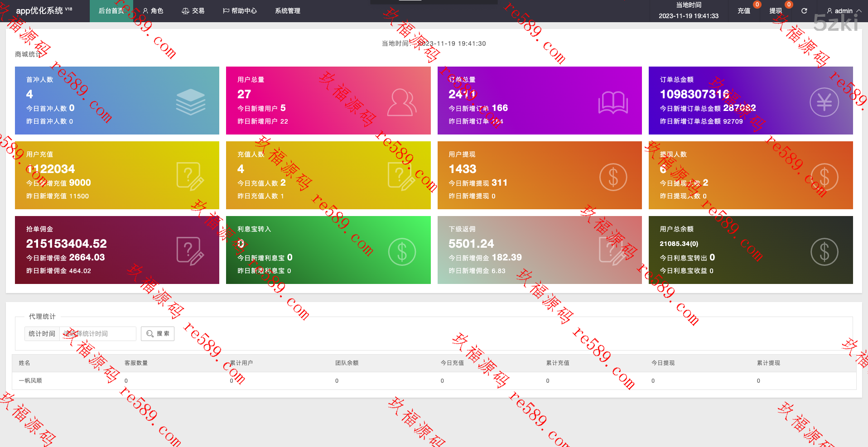Click the yen icon on 订单总金额 card

[x=824, y=102]
